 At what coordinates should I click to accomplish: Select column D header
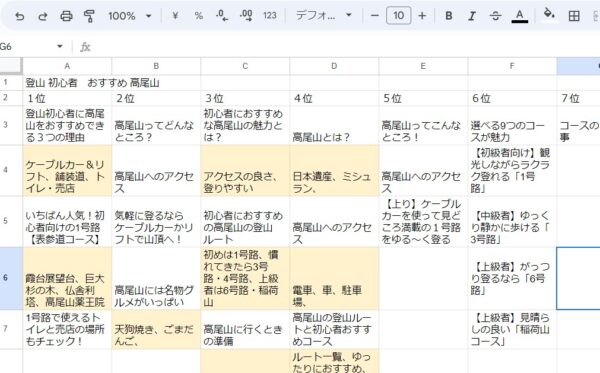334,66
